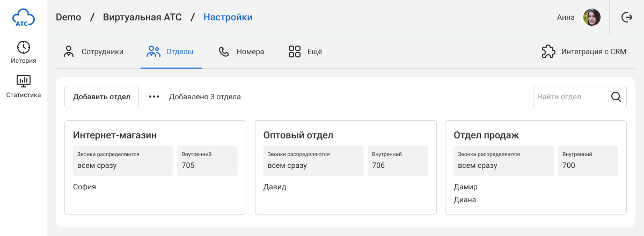Switch to the Сотрудники tab
The height and width of the screenshot is (236, 644).
[x=94, y=52]
